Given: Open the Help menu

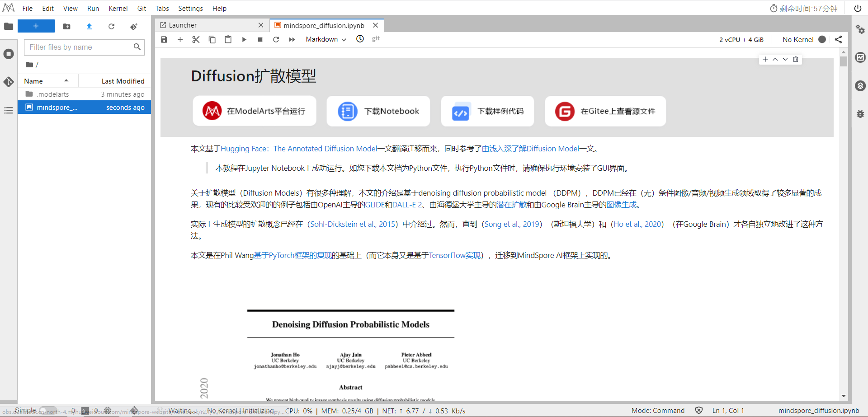Looking at the screenshot, I should 219,8.
